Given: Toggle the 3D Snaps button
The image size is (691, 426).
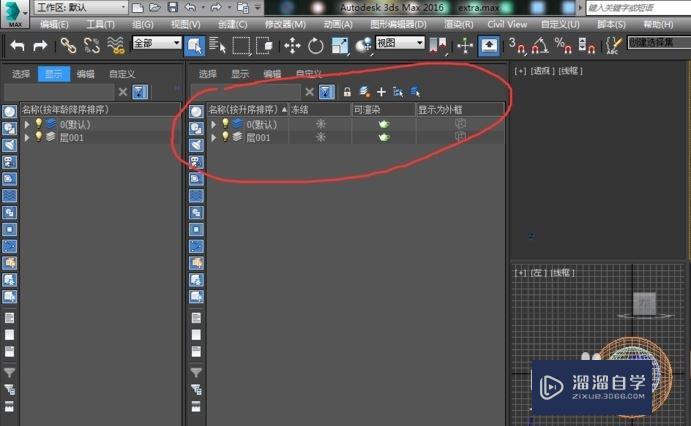Looking at the screenshot, I should click(516, 45).
